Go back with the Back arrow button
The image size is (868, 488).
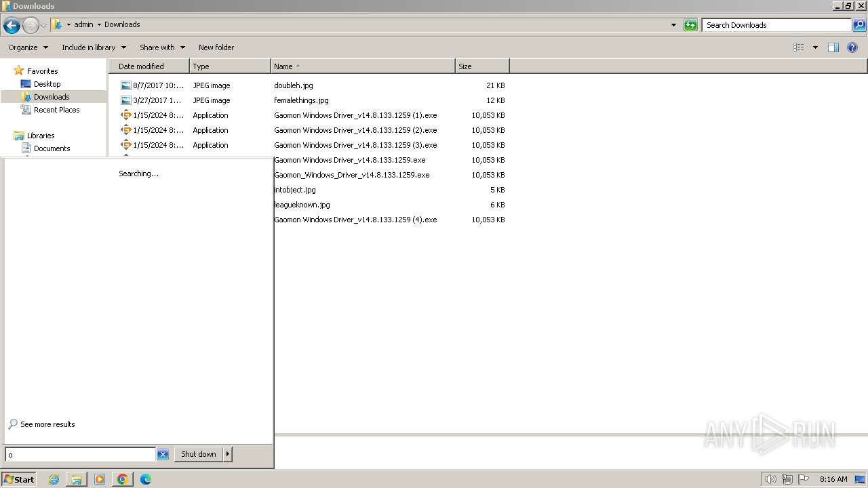pyautogui.click(x=12, y=26)
